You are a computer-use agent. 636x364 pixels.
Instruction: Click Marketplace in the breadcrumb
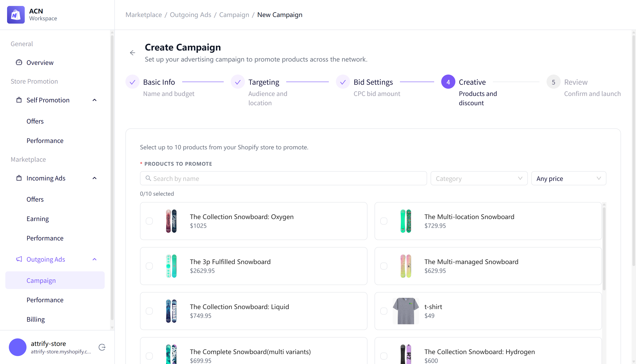[x=144, y=15]
